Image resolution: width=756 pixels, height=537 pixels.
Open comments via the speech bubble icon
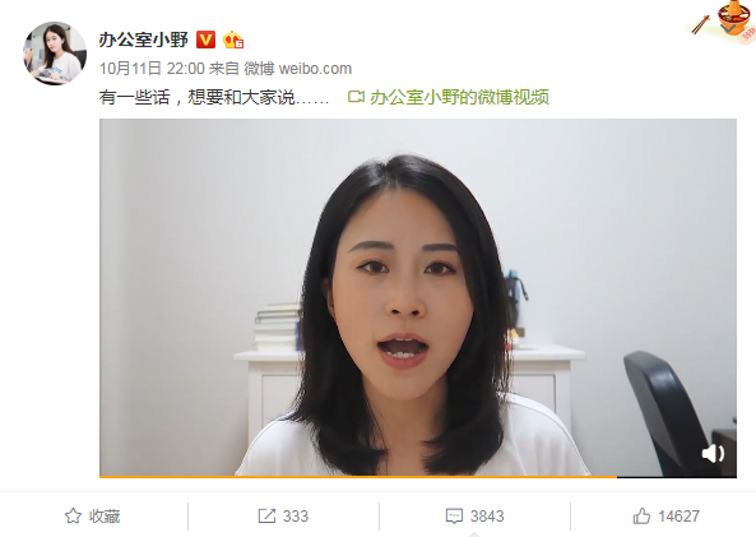coord(454,516)
